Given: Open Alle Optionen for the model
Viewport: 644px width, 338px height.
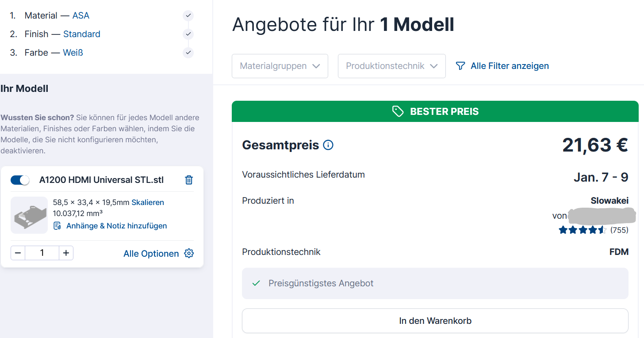Looking at the screenshot, I should coord(151,254).
